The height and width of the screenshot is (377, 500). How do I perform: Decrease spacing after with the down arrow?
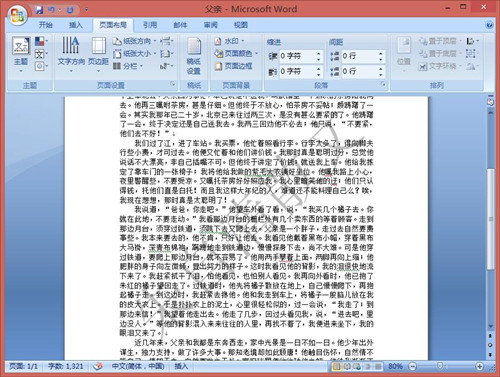click(381, 74)
